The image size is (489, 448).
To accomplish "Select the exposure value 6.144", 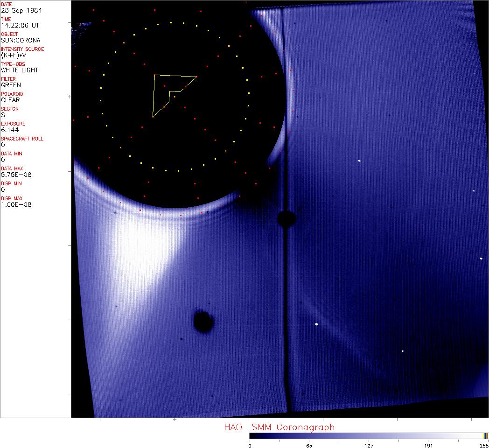I will tap(10, 130).
